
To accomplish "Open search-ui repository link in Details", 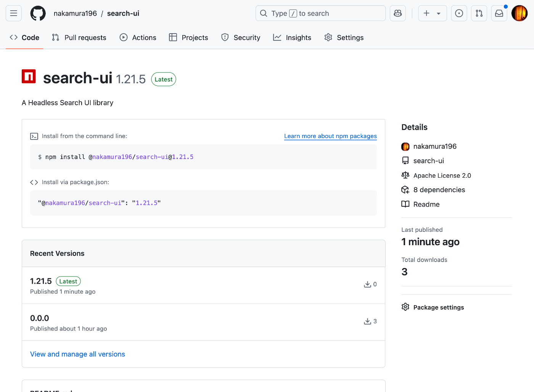I will [x=429, y=161].
